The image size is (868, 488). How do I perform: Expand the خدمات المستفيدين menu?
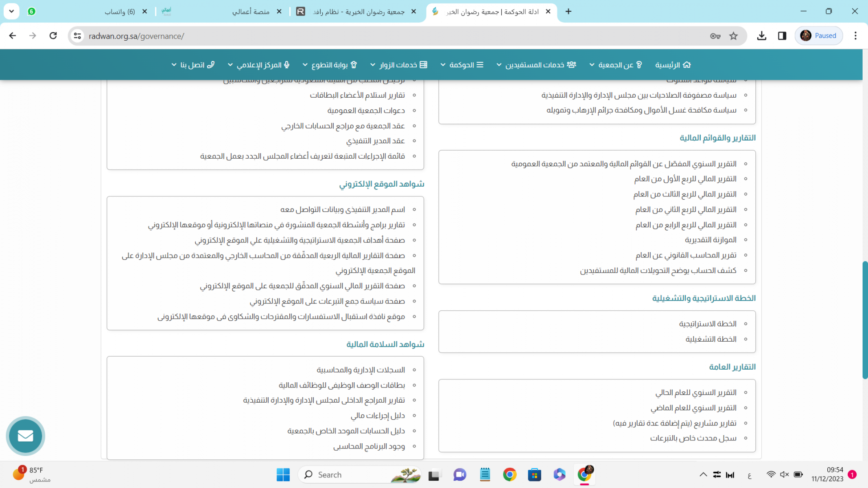536,65
